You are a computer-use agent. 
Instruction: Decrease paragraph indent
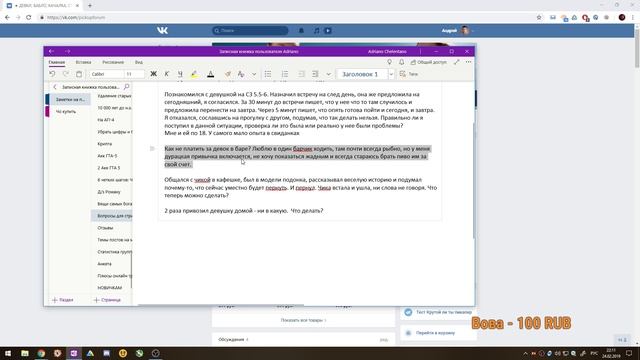[x=301, y=74]
